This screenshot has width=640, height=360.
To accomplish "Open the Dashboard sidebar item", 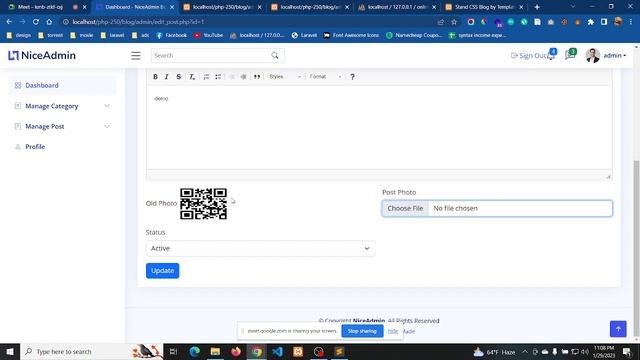I will 62,85.
